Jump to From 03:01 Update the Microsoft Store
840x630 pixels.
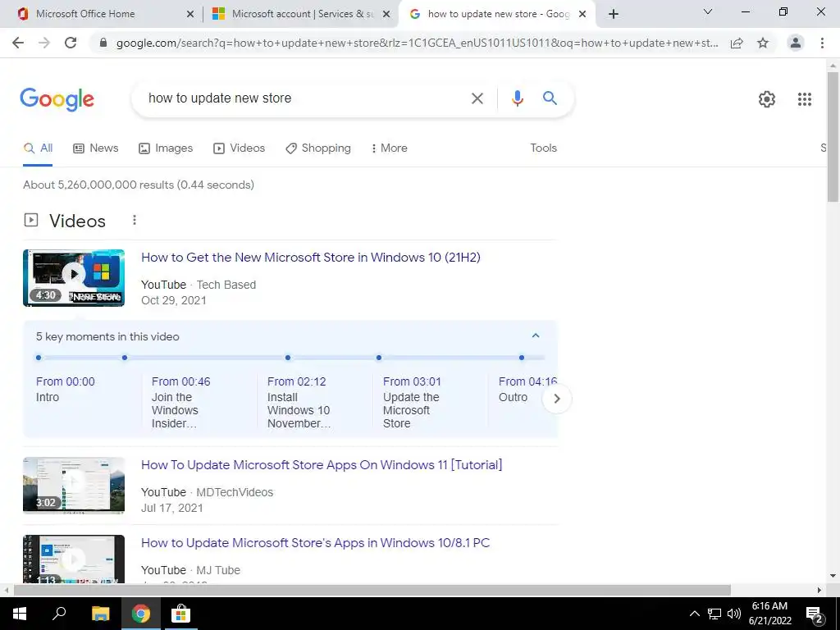[412, 402]
